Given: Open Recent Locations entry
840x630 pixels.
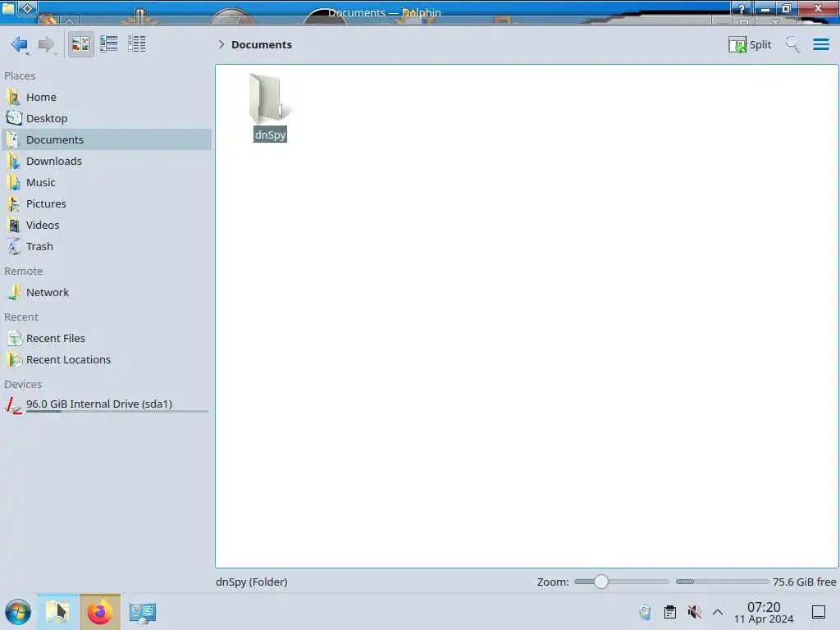Looking at the screenshot, I should coord(106,360).
